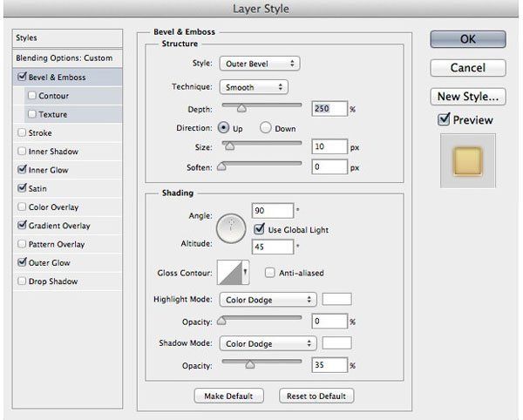Open the Style dropdown (Outer Bevel)

260,64
